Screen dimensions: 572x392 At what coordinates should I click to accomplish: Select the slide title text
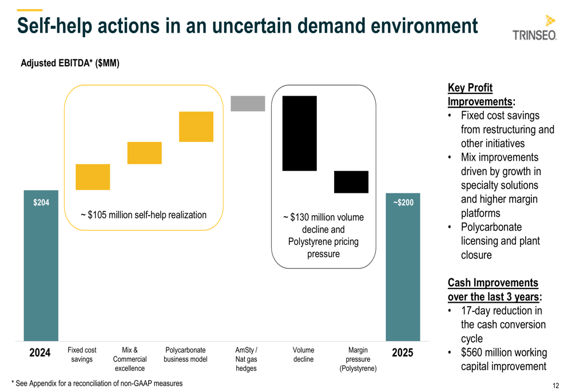click(247, 26)
